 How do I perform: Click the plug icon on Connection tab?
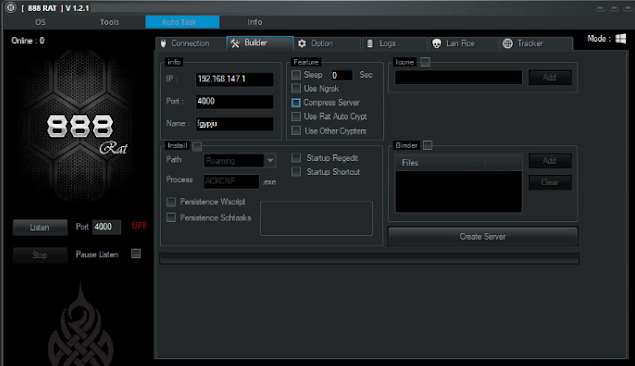coord(163,43)
